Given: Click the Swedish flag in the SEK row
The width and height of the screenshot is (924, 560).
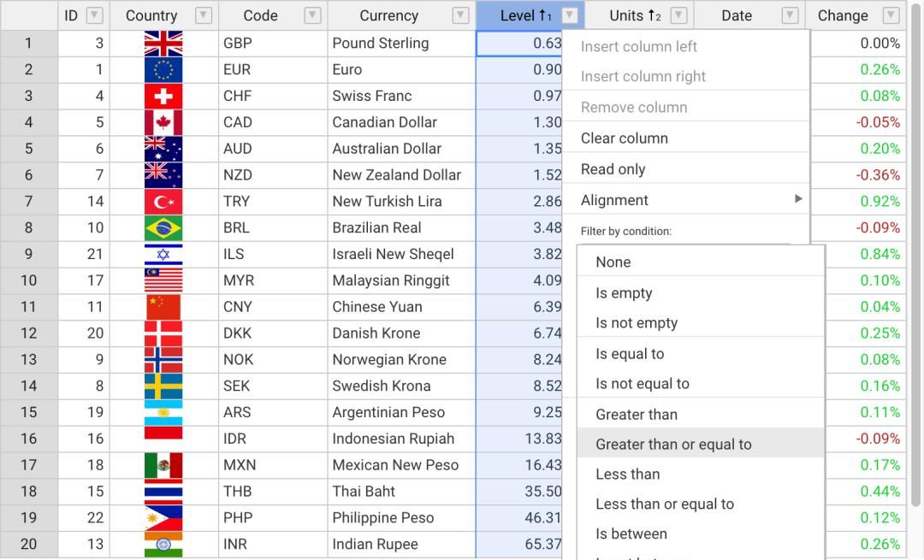Looking at the screenshot, I should (163, 386).
